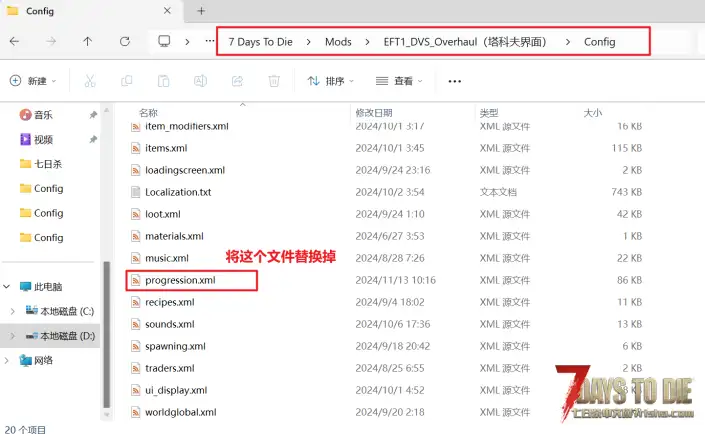Go up one folder level
The height and width of the screenshot is (434, 705).
point(87,41)
